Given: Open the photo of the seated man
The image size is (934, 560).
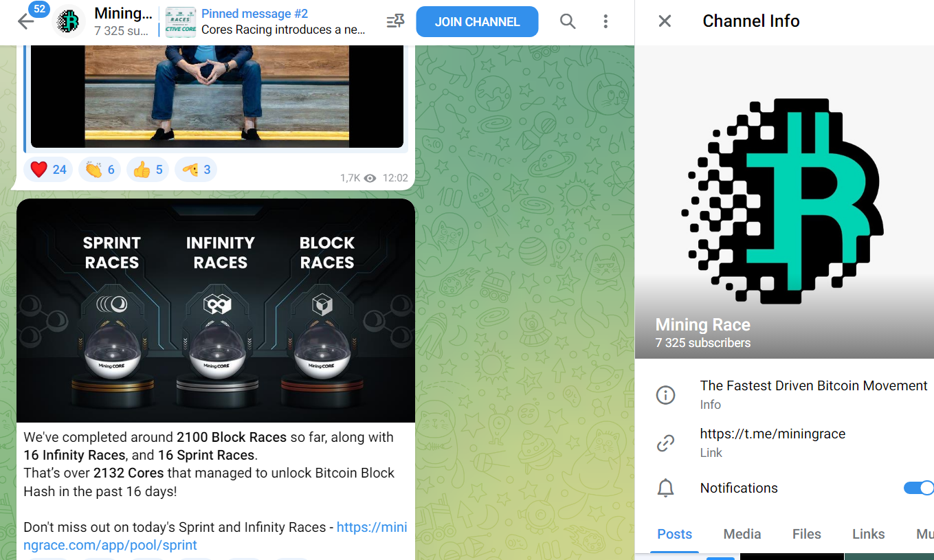Looking at the screenshot, I should click(217, 96).
